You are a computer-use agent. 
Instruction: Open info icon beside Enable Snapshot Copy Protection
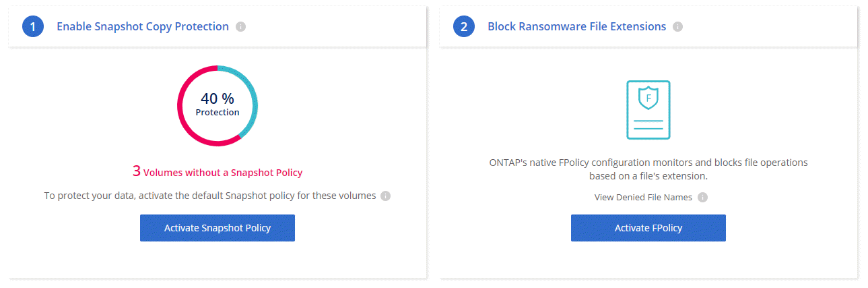pyautogui.click(x=241, y=27)
